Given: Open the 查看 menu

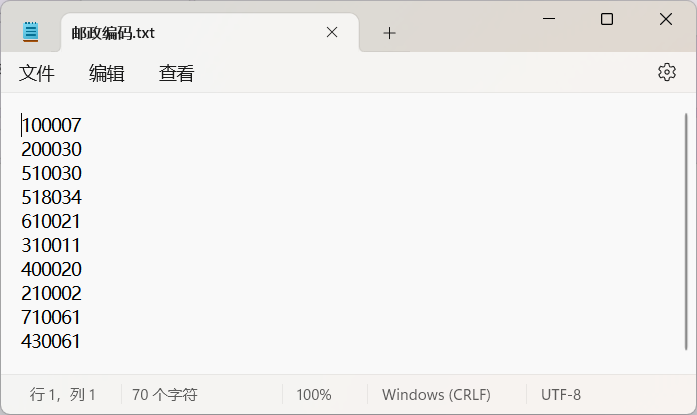Looking at the screenshot, I should [x=177, y=73].
